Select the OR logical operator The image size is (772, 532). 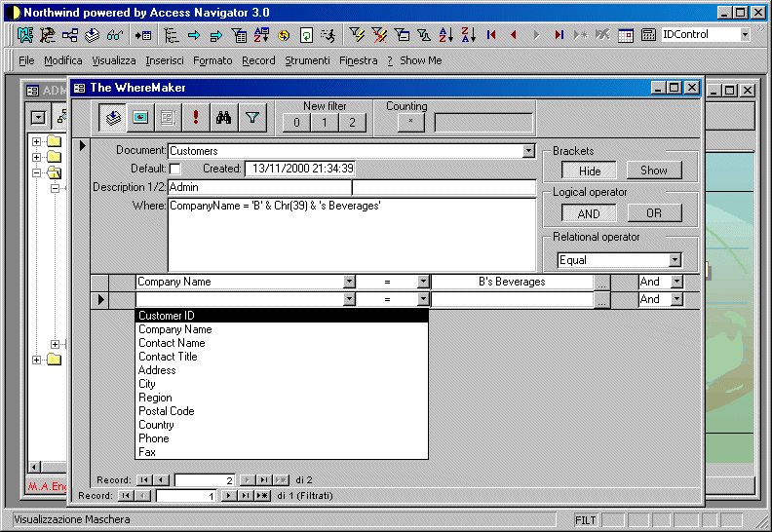tap(653, 213)
